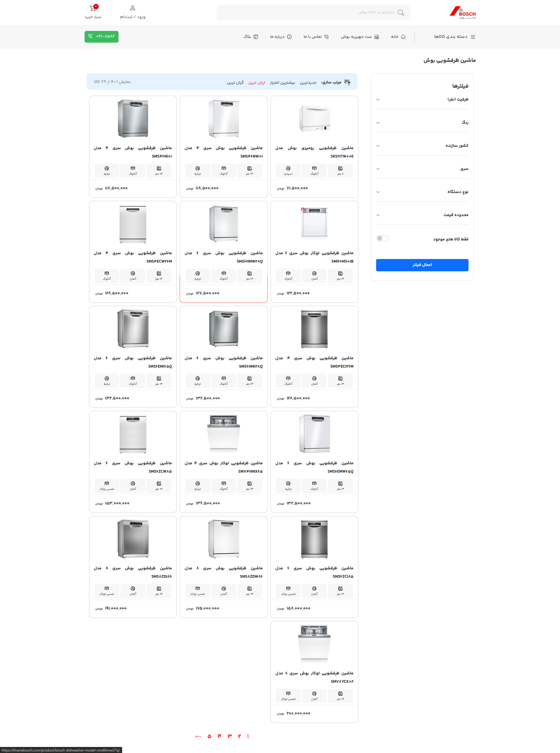Click the آنالوگ display icon on SMS4ECW26M card
560x753 pixels.
107,273
